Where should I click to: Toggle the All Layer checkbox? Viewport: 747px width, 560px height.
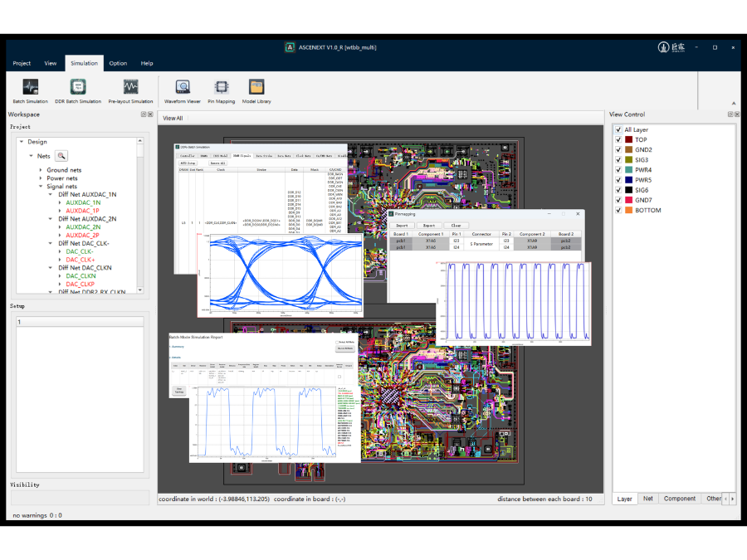point(618,130)
